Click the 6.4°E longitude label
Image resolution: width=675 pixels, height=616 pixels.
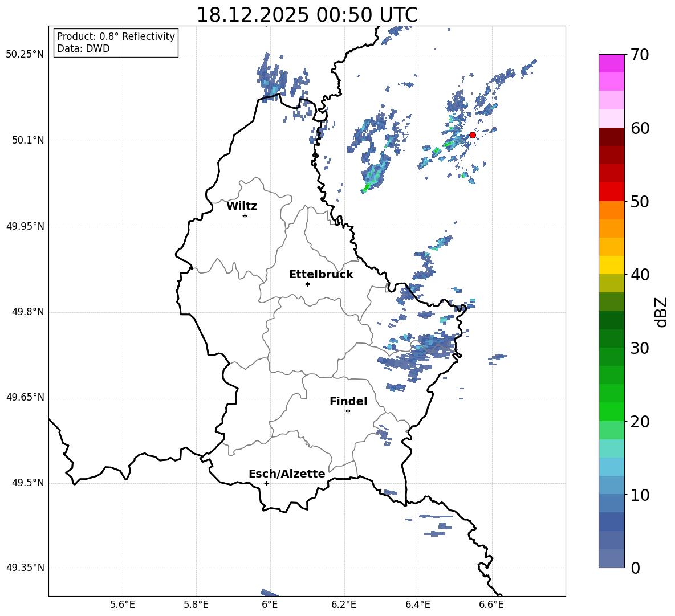tap(417, 605)
